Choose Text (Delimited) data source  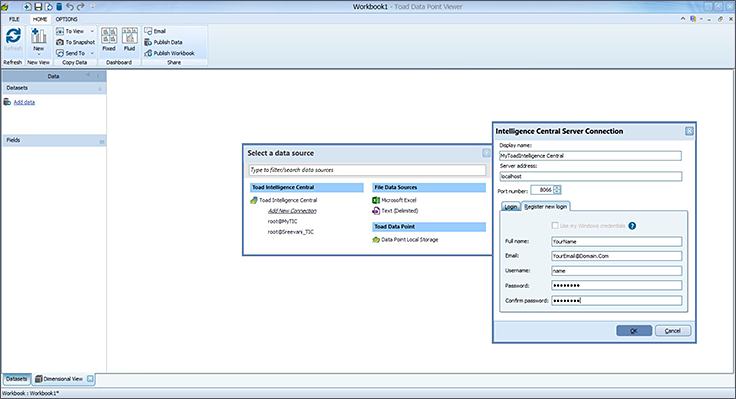click(395, 211)
